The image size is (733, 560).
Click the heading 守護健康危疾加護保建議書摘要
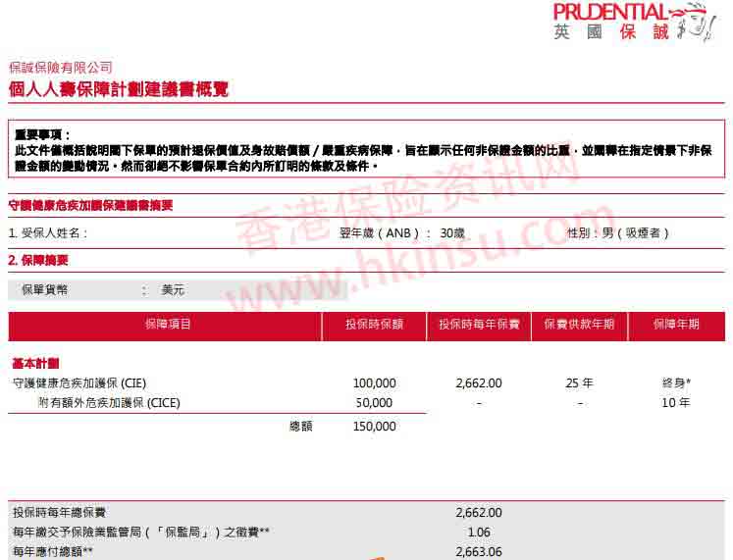90,205
